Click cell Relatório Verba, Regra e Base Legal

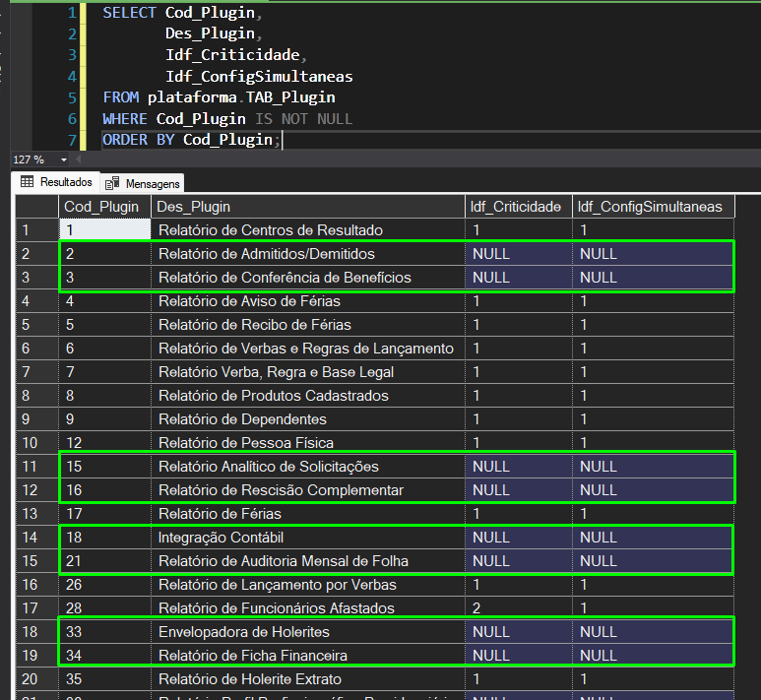point(308,372)
